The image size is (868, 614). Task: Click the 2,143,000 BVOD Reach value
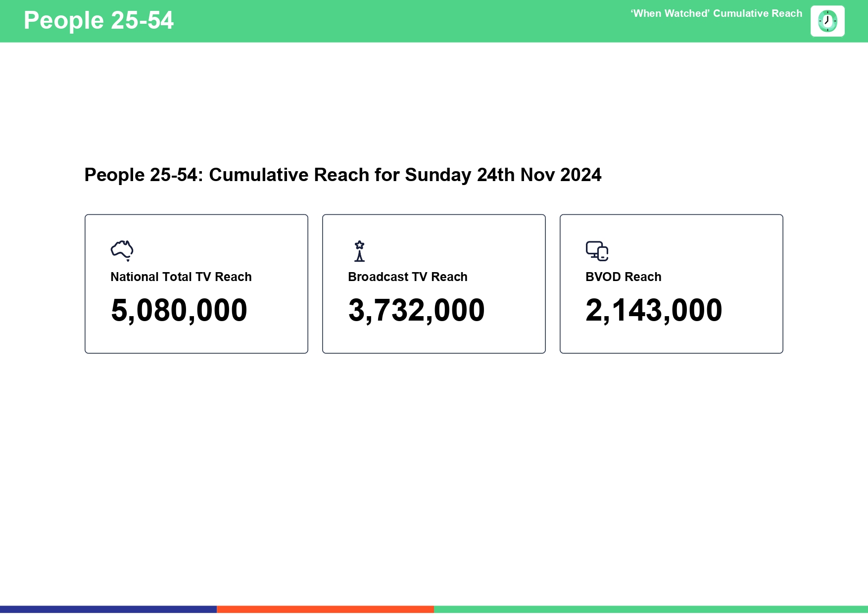654,309
